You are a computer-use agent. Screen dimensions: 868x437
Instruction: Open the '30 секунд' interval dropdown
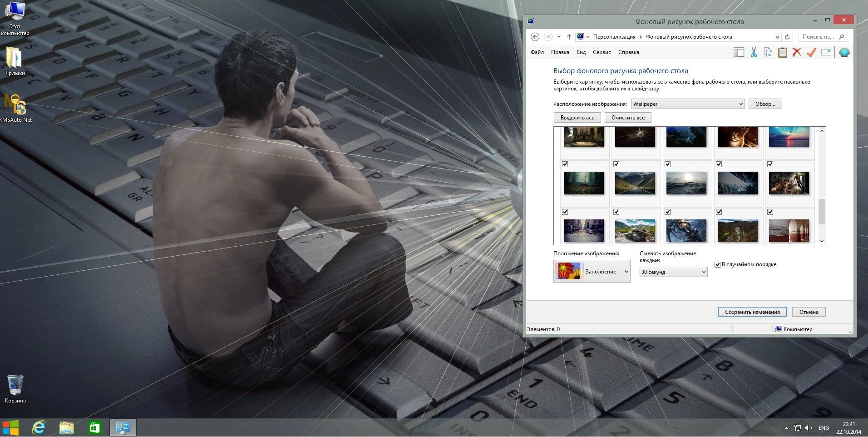point(673,272)
